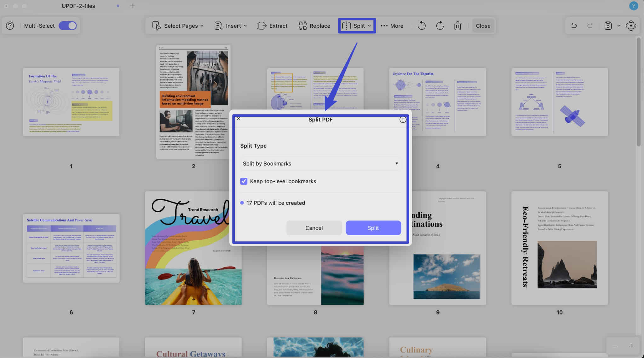Click the UPDF AI assistant icon
644x358 pixels.
point(631,26)
